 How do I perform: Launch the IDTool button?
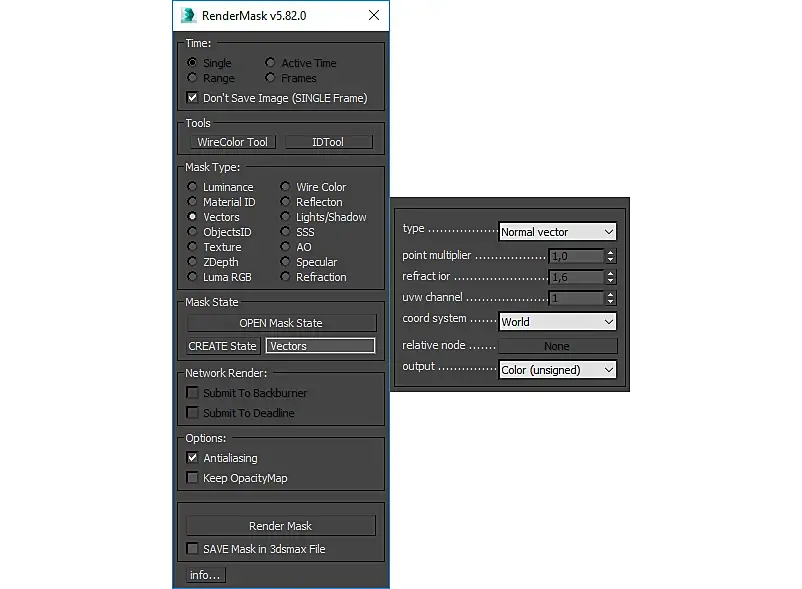[328, 142]
